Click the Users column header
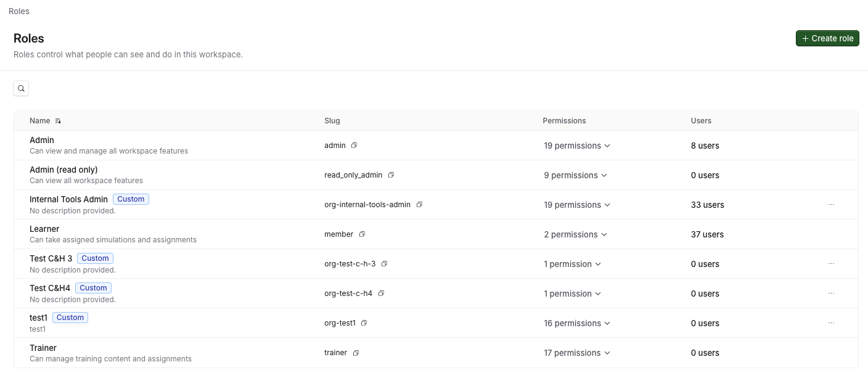The width and height of the screenshot is (868, 378). (701, 121)
